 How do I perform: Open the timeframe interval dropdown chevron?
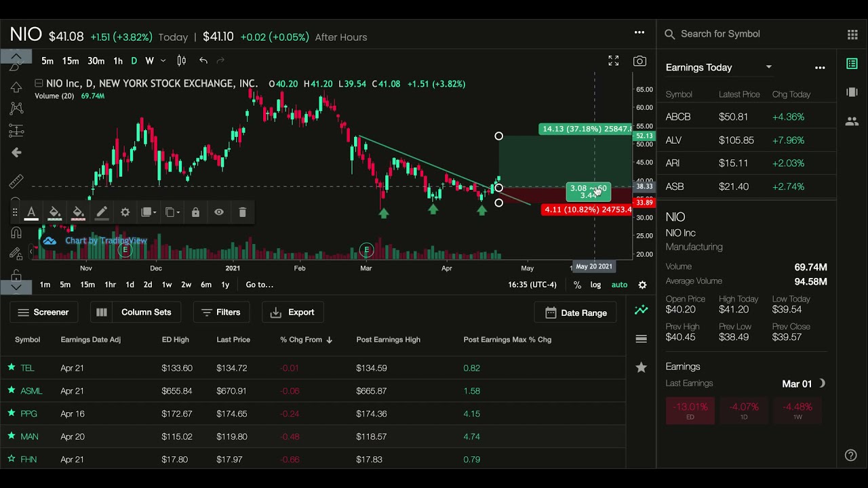(163, 61)
